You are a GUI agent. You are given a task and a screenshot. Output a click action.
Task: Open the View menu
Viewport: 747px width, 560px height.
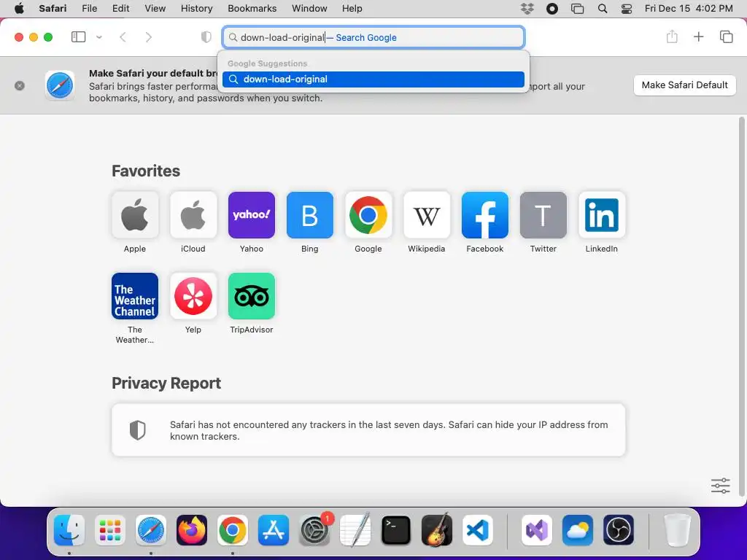pos(155,9)
